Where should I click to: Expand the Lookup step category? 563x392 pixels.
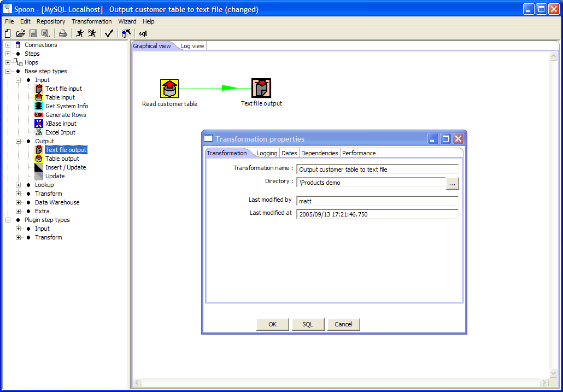click(19, 185)
